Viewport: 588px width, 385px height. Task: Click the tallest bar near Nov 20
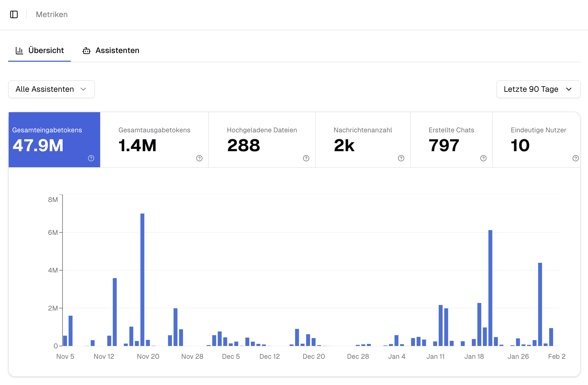pyautogui.click(x=142, y=280)
